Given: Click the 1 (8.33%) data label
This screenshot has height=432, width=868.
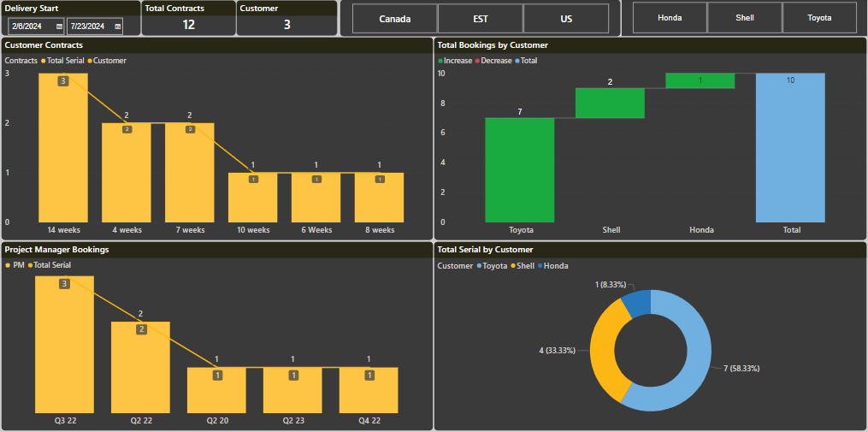Looking at the screenshot, I should [x=611, y=285].
